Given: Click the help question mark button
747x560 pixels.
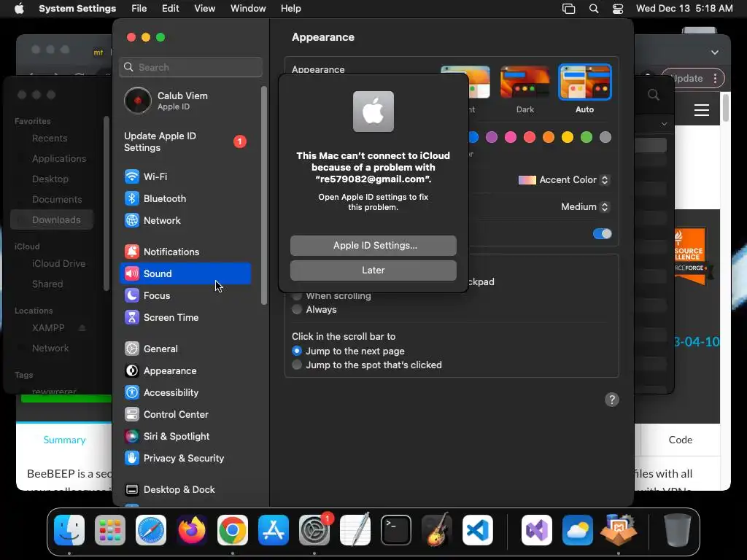Looking at the screenshot, I should tap(612, 400).
